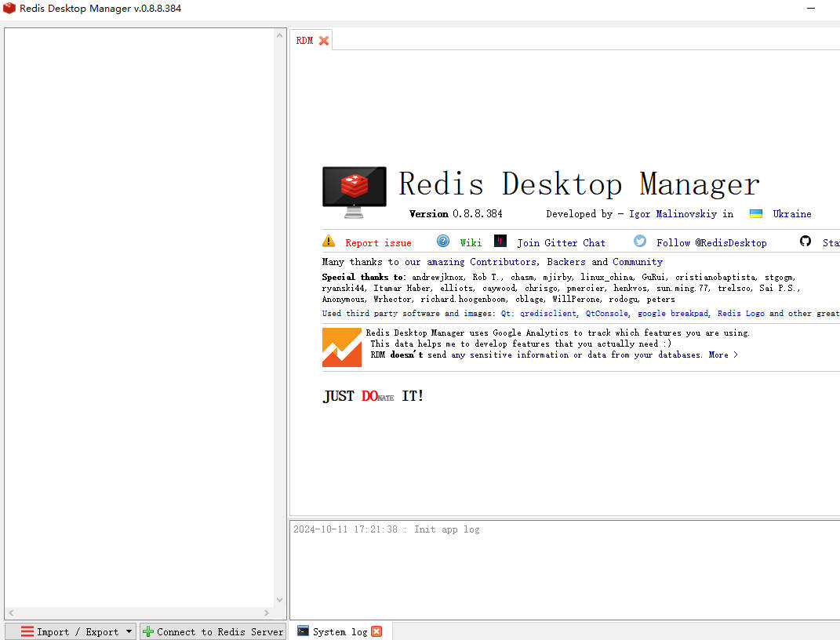Click the Redis Desktop Manager monitor logo
Image resolution: width=840 pixels, height=640 pixels.
coord(354,191)
